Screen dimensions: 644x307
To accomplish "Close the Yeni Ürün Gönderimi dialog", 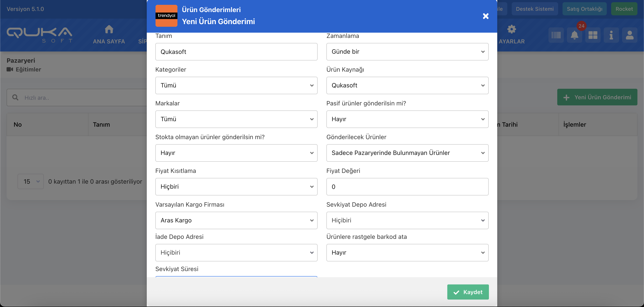I will tap(485, 16).
